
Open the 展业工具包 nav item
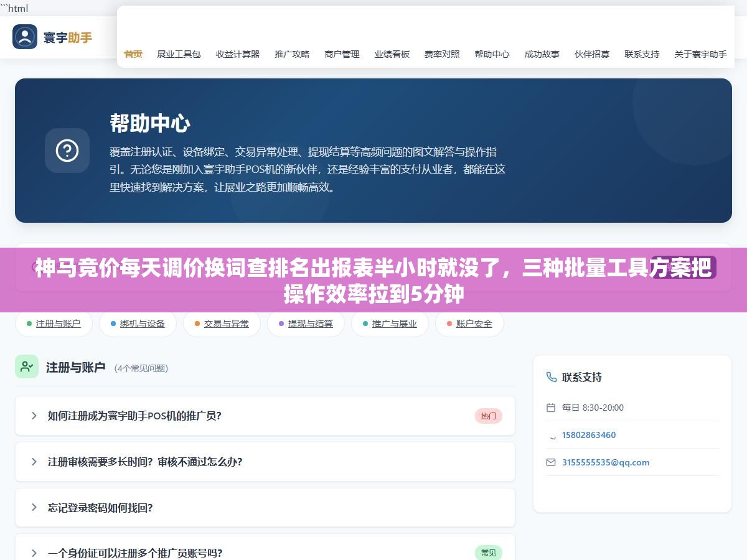pyautogui.click(x=179, y=54)
